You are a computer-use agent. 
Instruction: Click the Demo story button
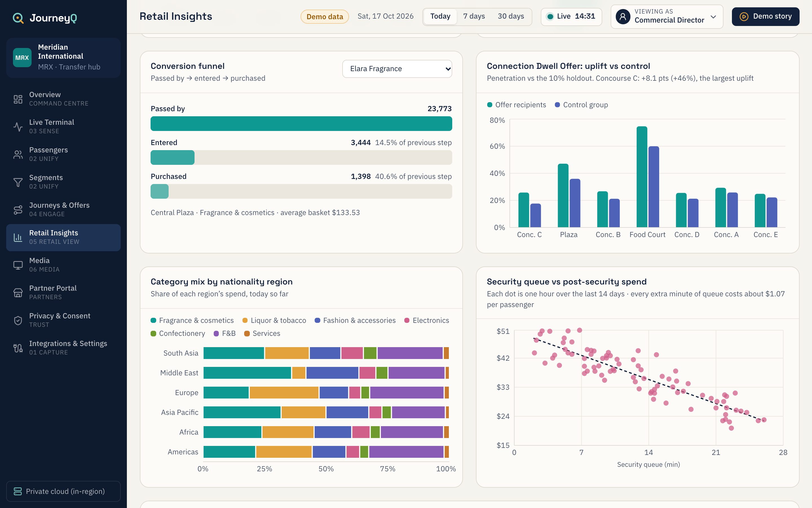(765, 16)
